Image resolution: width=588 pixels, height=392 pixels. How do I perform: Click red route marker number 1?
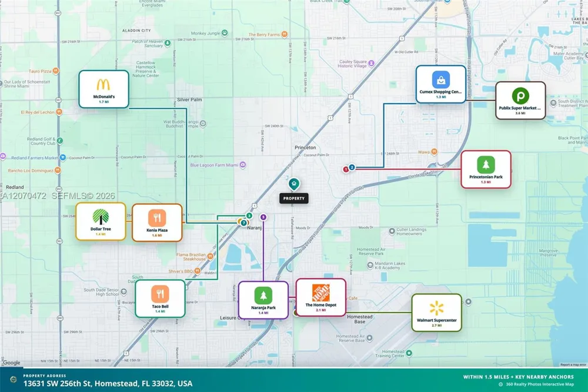[346, 170]
